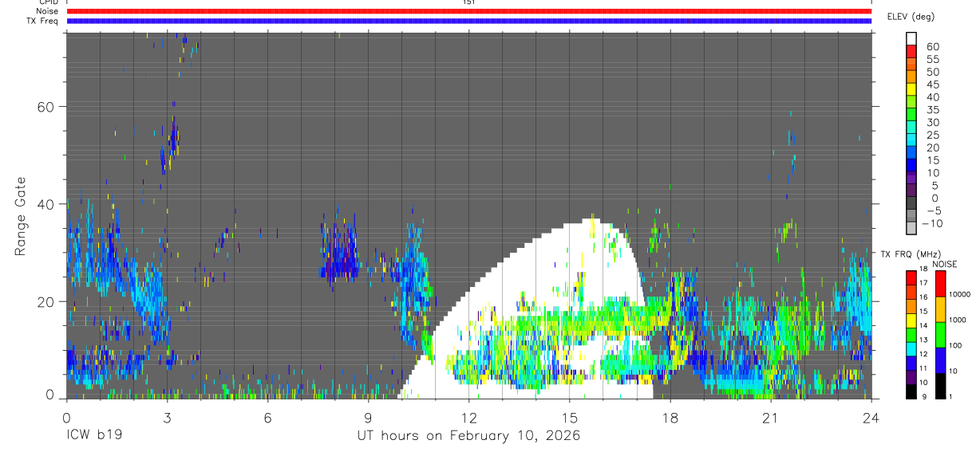Screen dimensions: 980x452
Task: Click the '17' label on TX FRQ colorbar
Action: [x=923, y=283]
